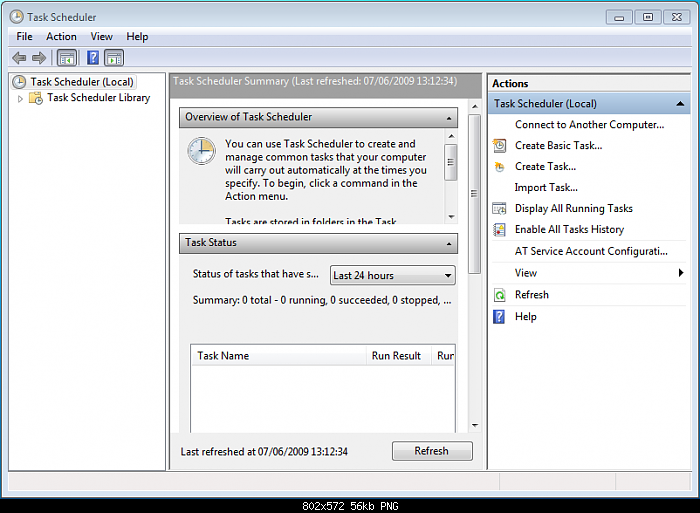Click the Back arrow toolbar icon
This screenshot has height=513, width=700.
pos(19,58)
